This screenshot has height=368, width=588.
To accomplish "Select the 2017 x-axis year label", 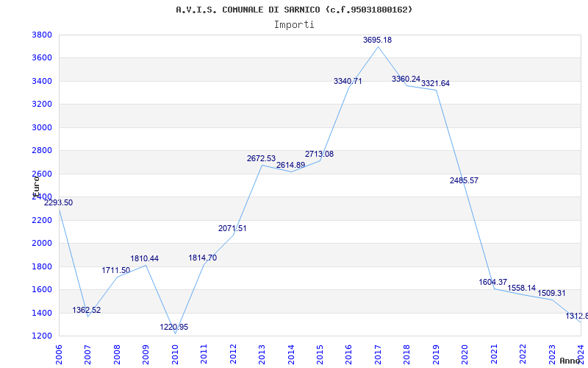I will [378, 355].
